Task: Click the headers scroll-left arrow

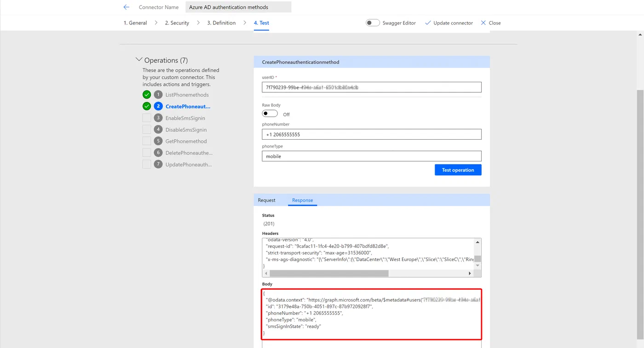Action: pos(265,274)
